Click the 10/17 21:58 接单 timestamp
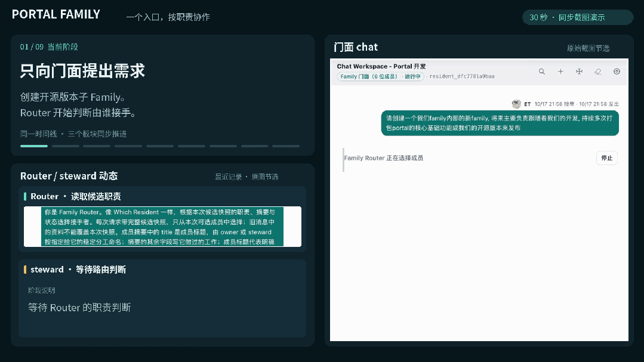The width and height of the screenshot is (644, 362). click(x=554, y=104)
